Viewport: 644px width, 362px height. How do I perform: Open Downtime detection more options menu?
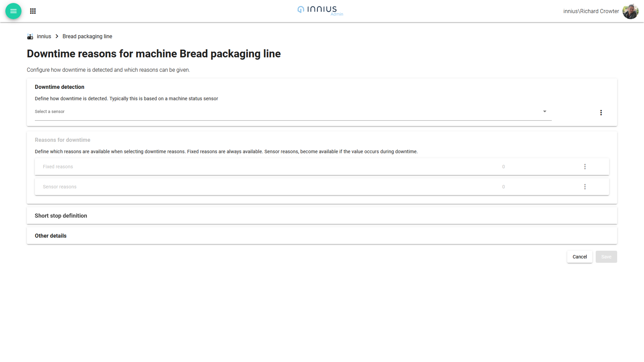pyautogui.click(x=601, y=113)
